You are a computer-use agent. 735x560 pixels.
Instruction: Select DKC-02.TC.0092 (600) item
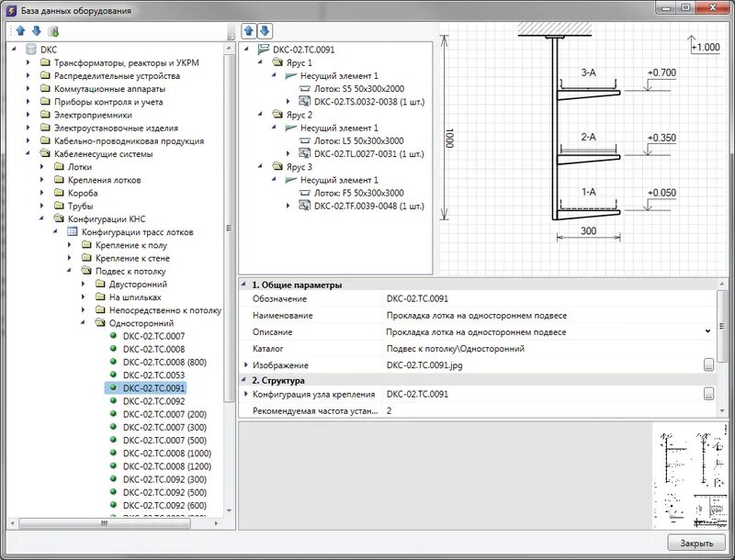tap(164, 505)
